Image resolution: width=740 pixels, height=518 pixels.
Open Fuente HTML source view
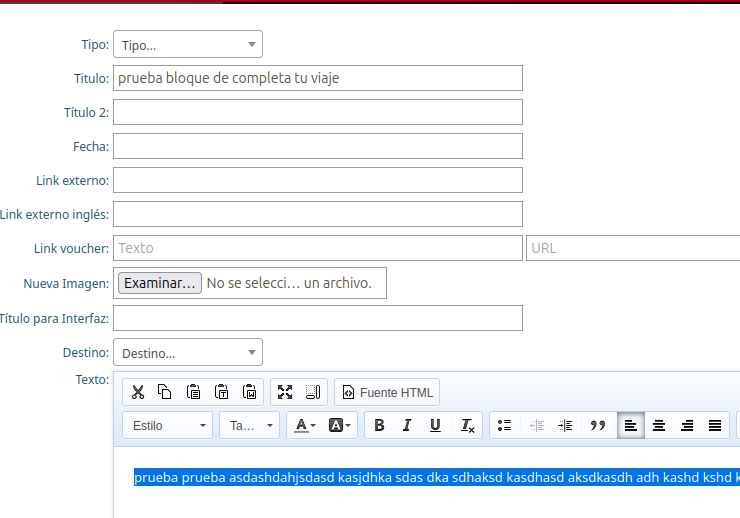[x=387, y=392]
